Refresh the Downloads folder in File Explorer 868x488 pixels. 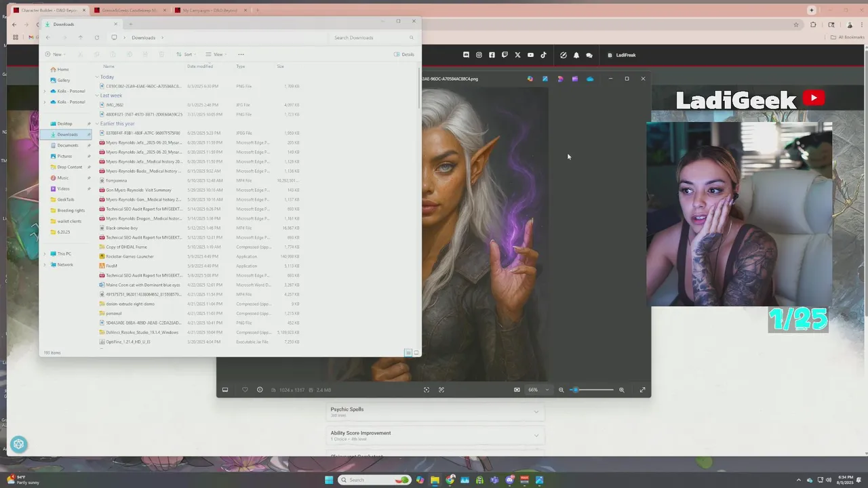97,37
